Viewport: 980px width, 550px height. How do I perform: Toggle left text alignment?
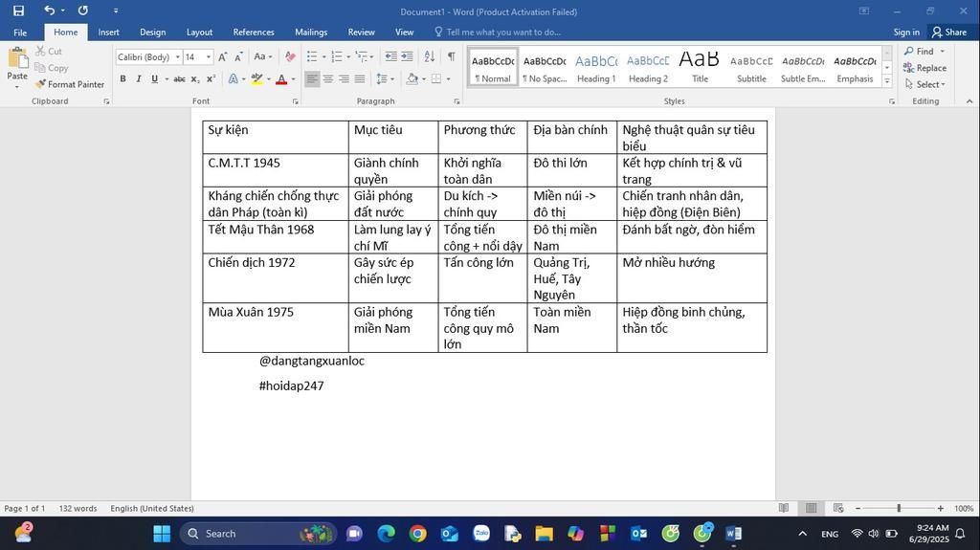pyautogui.click(x=312, y=79)
